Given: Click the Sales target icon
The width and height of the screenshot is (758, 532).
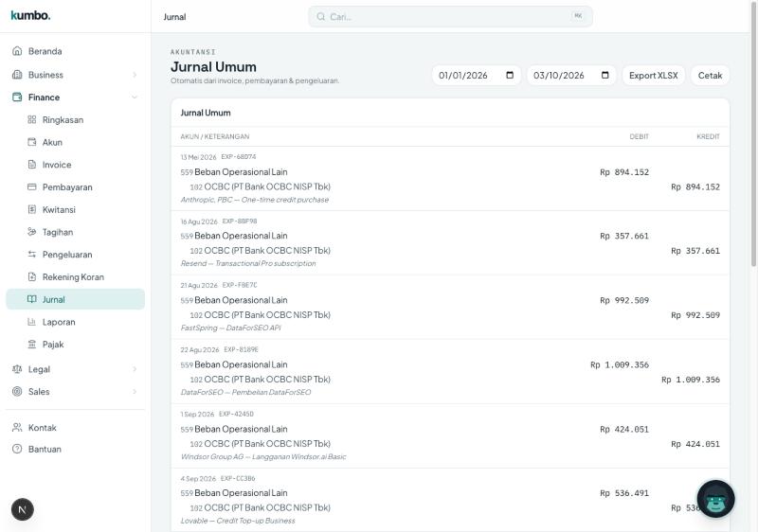Looking at the screenshot, I should coord(17,391).
